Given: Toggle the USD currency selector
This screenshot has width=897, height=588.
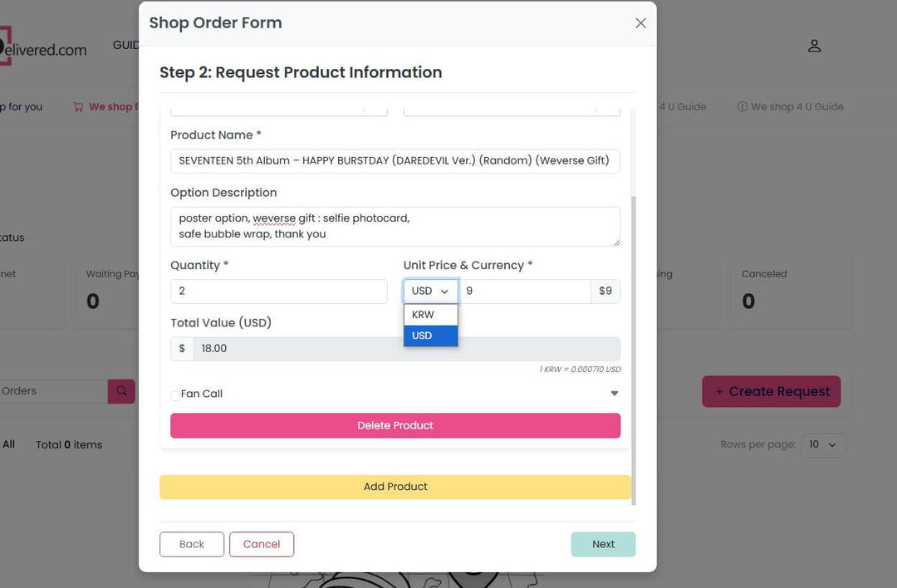Looking at the screenshot, I should [431, 292].
